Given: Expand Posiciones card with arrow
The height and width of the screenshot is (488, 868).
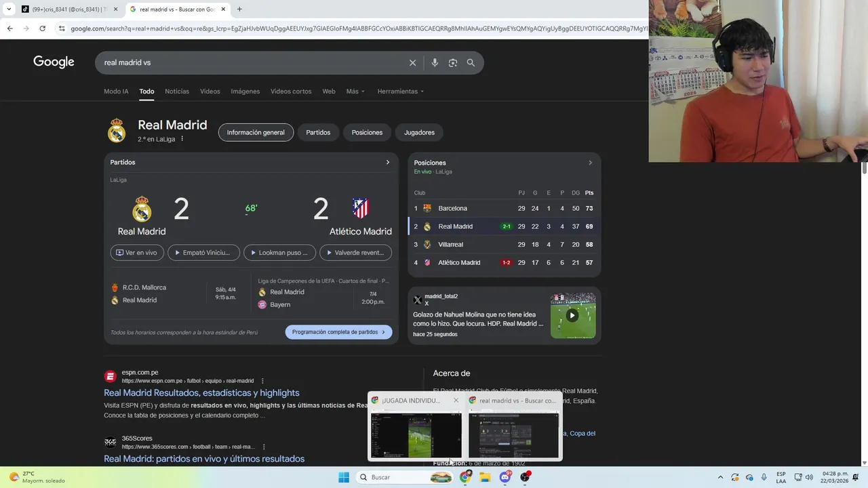Looking at the screenshot, I should pyautogui.click(x=590, y=163).
